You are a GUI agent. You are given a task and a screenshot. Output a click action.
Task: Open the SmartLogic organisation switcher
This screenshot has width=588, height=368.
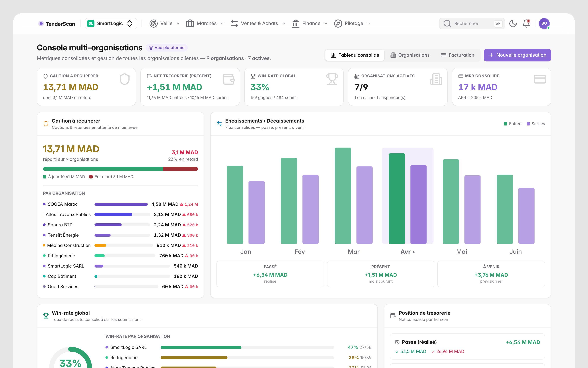[111, 24]
